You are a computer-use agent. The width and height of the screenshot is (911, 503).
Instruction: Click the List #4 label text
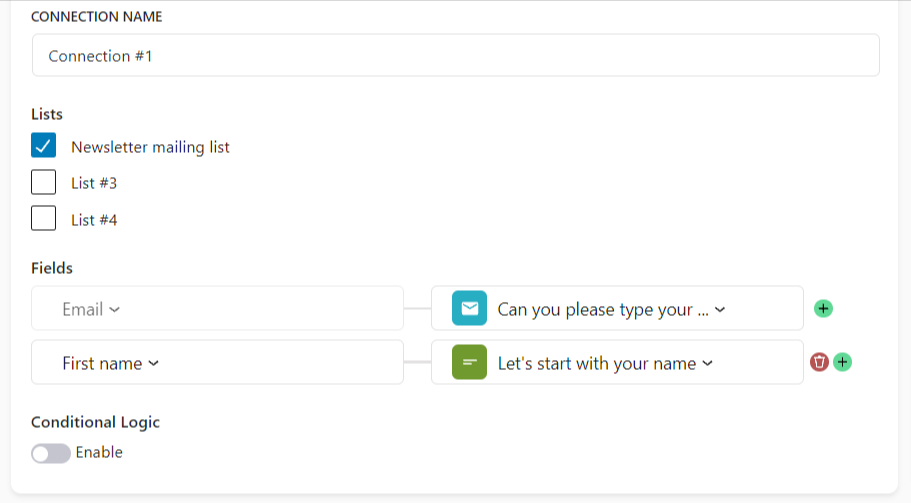[94, 220]
